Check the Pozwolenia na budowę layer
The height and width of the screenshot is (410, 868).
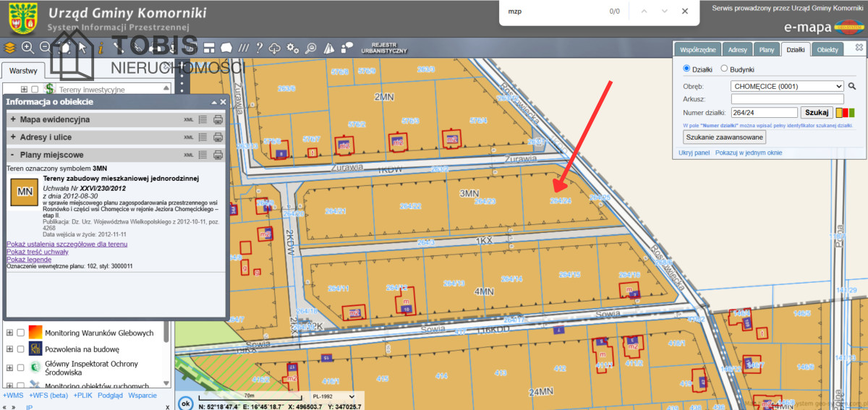pos(21,349)
